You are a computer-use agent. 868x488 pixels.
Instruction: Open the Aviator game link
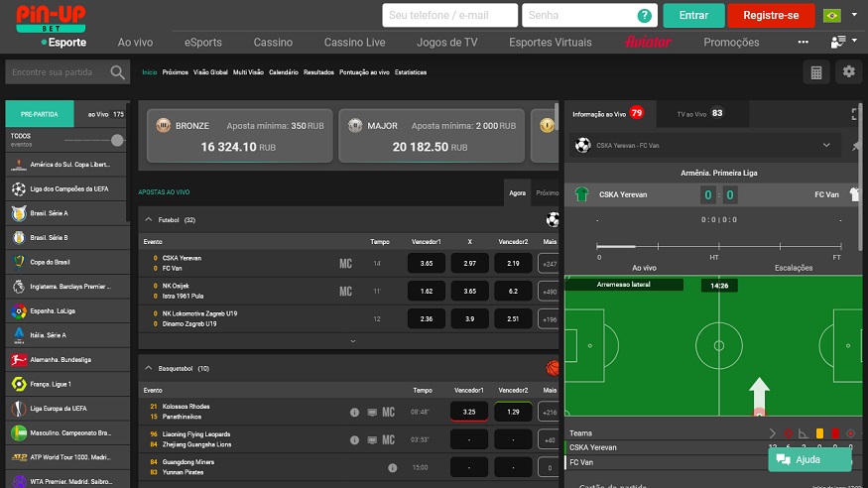click(648, 42)
